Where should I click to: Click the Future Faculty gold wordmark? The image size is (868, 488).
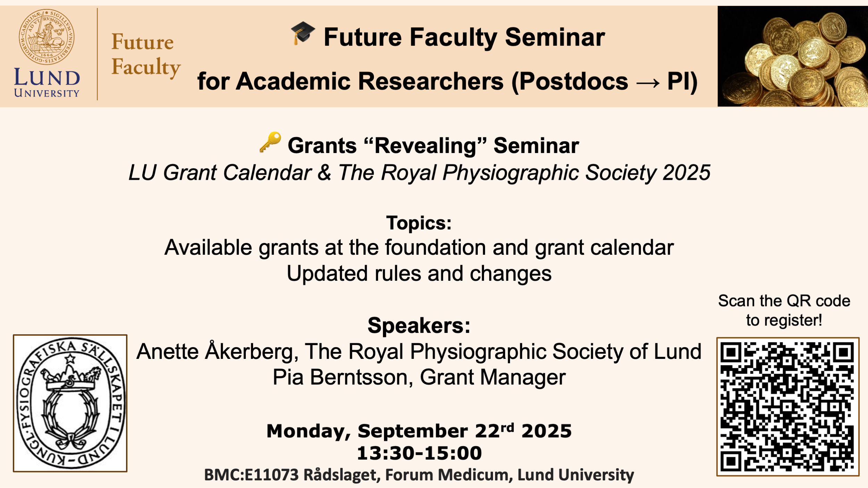pos(146,54)
